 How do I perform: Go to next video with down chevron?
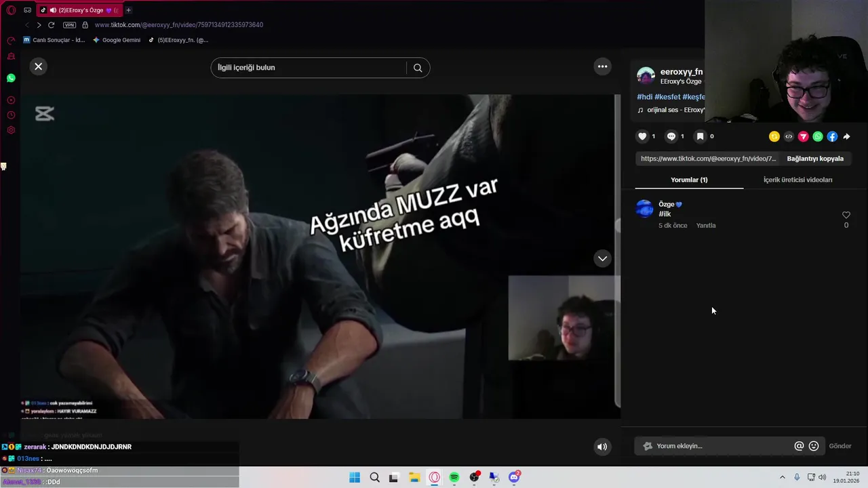click(x=602, y=258)
